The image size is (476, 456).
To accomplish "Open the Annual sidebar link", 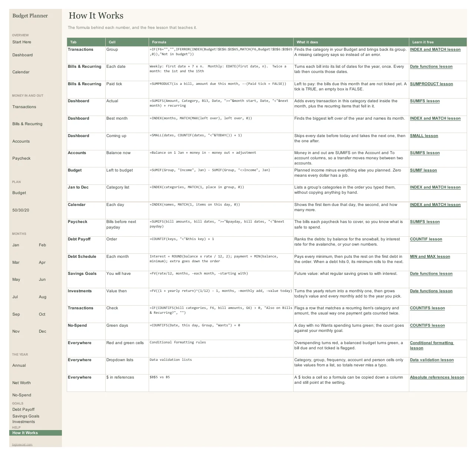I will [x=19, y=366].
